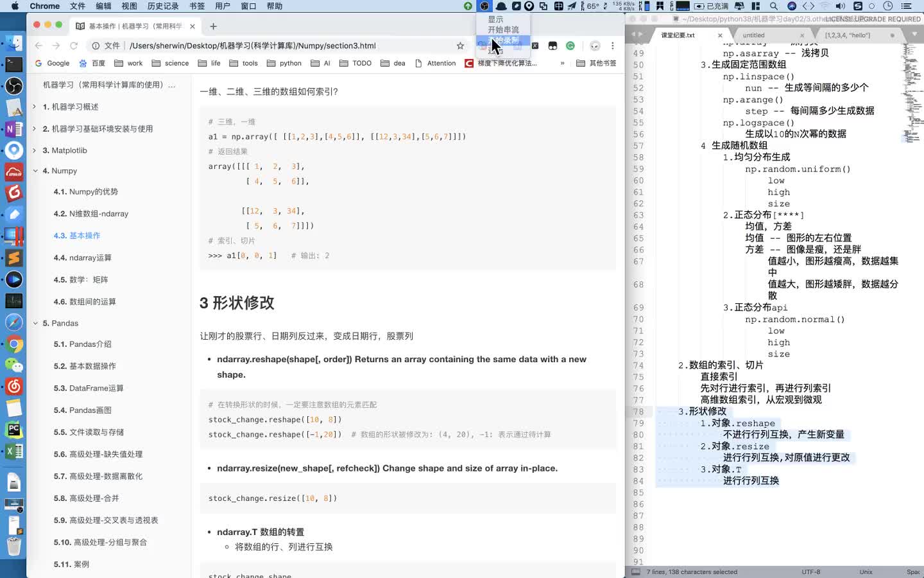Expand section 3. Matplotlib

click(x=35, y=150)
